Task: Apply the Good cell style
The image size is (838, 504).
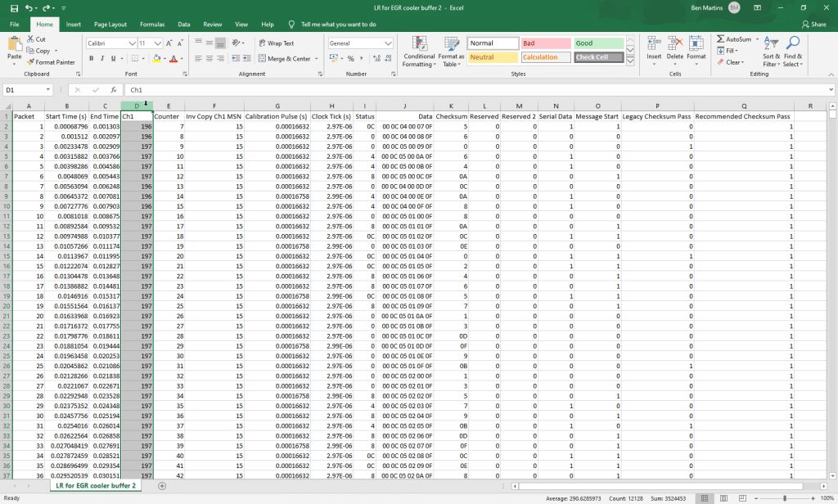Action: point(598,43)
